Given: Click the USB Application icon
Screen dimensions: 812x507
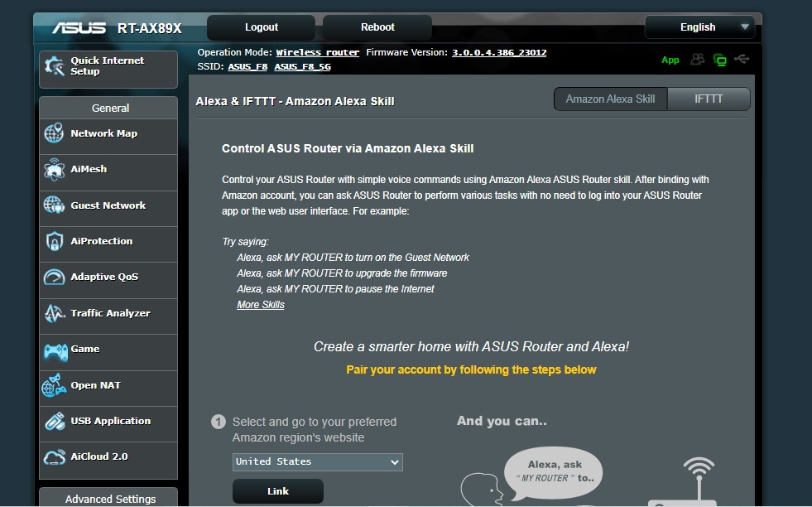Looking at the screenshot, I should (x=55, y=421).
